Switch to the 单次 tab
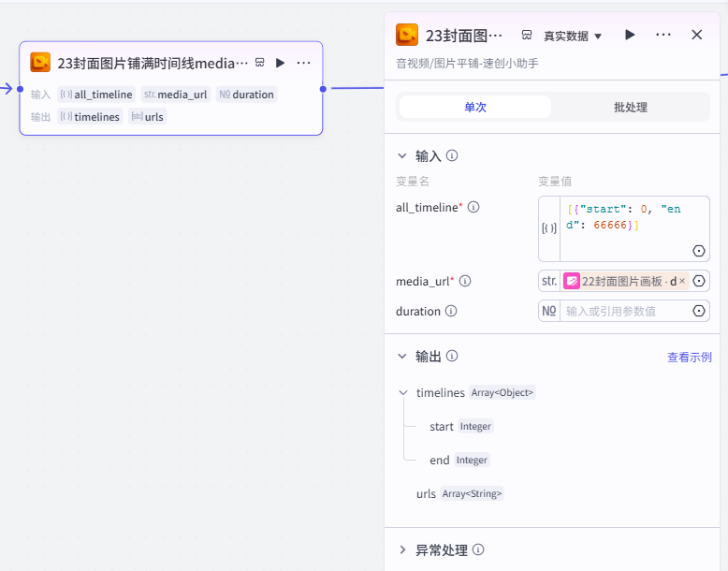This screenshot has width=728, height=571. point(475,108)
